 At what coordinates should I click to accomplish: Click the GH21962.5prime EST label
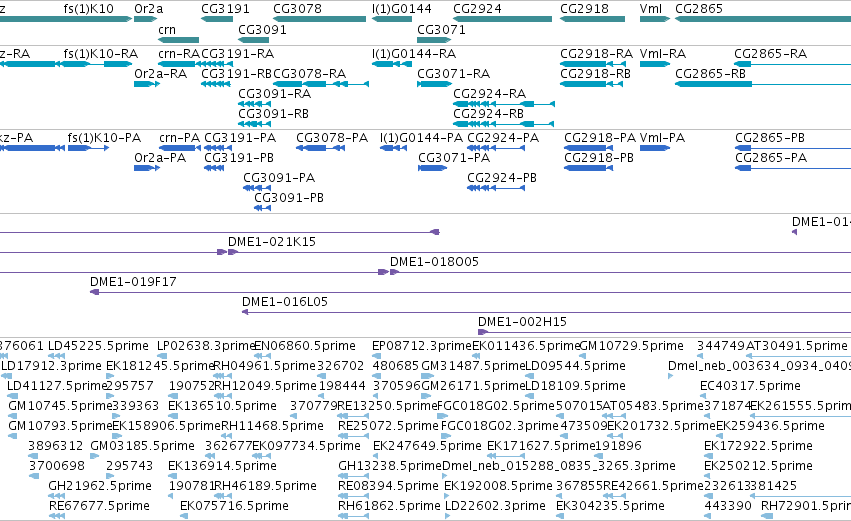100,487
